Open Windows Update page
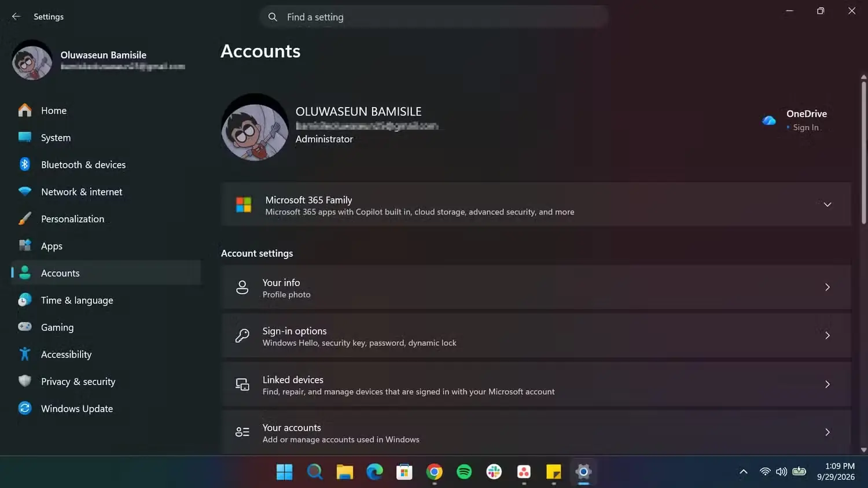This screenshot has width=868, height=488. pos(106,408)
